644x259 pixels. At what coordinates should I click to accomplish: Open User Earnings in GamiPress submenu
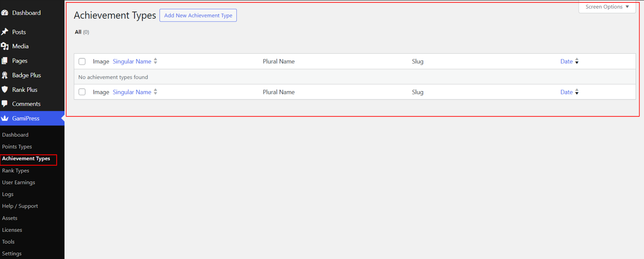(19, 182)
